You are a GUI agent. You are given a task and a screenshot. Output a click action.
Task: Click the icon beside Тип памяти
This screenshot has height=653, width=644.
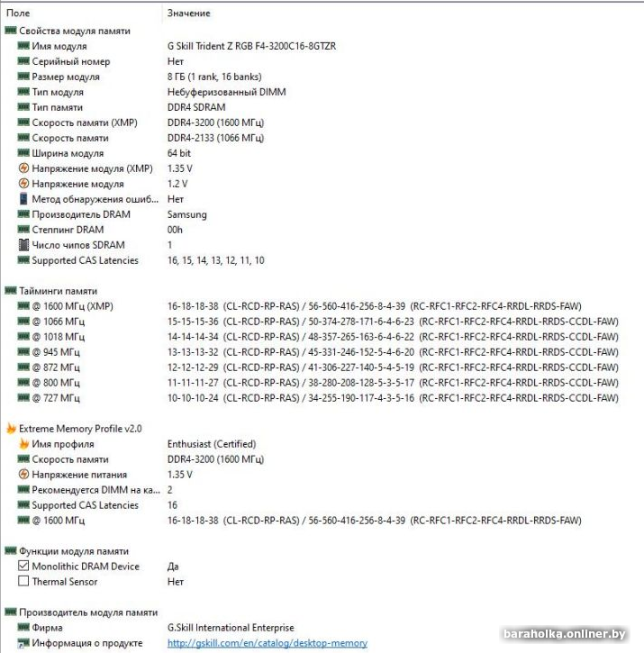pyautogui.click(x=23, y=107)
